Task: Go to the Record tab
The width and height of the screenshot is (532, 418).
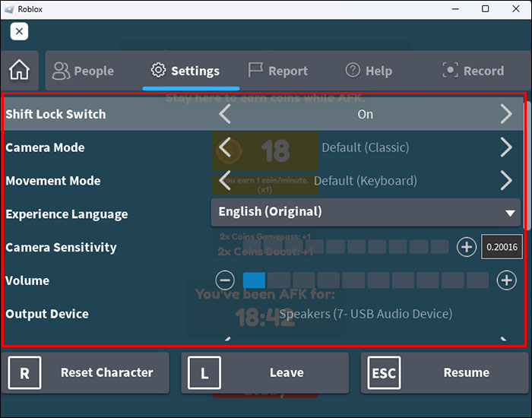Action: click(473, 71)
